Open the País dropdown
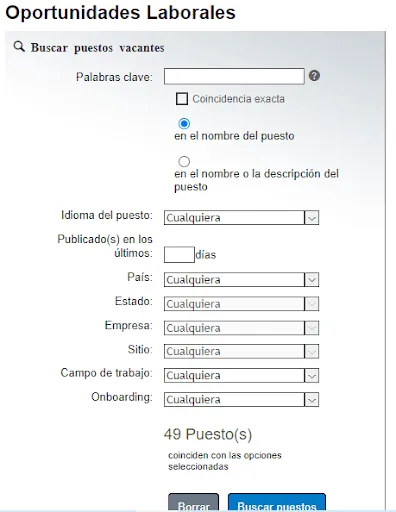Viewport: 396px width, 512px height. (x=241, y=280)
